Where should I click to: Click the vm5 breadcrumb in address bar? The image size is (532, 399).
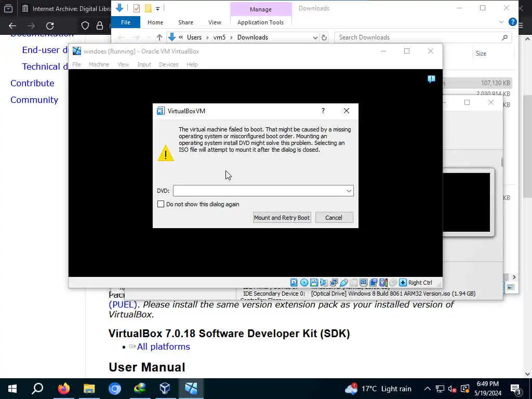tap(219, 37)
